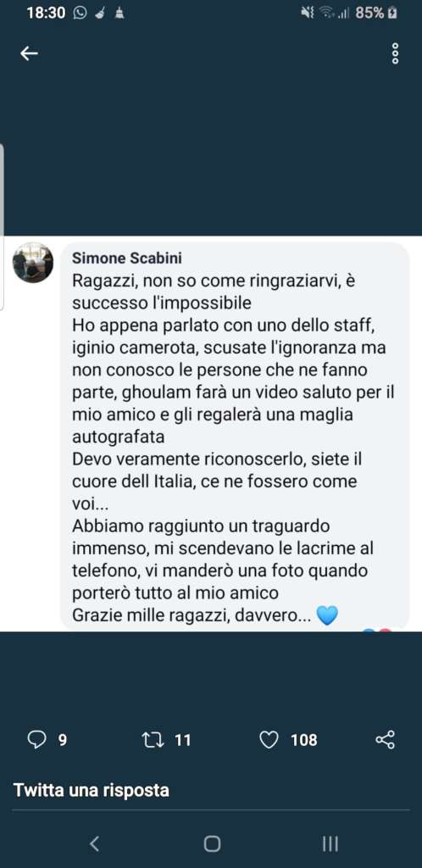The image size is (422, 868).
Task: Like the tweet with heart icon
Action: [x=269, y=739]
